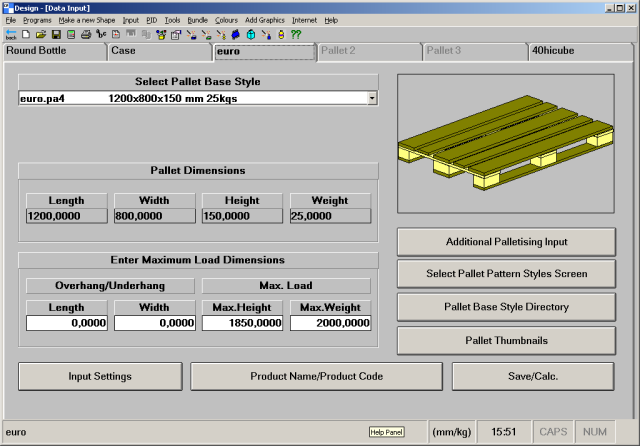Open the PID menu
The height and width of the screenshot is (446, 640).
(151, 20)
